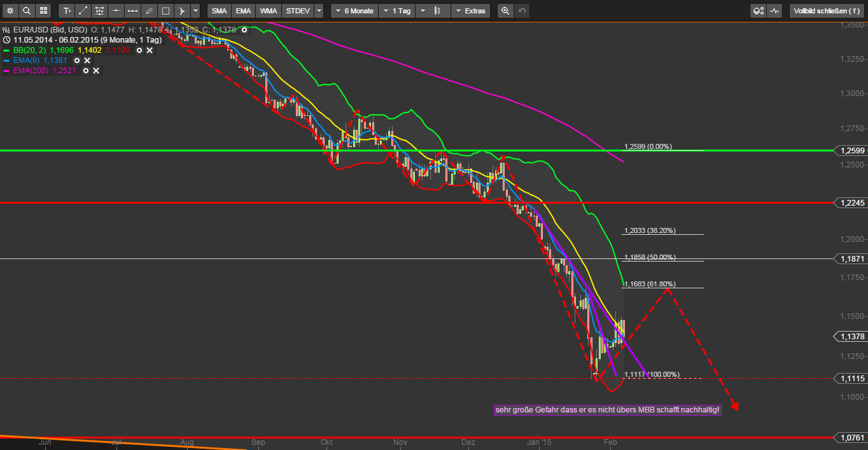Select the Fibonacci retracement tool
Screen dimensions: 868x450
point(100,11)
